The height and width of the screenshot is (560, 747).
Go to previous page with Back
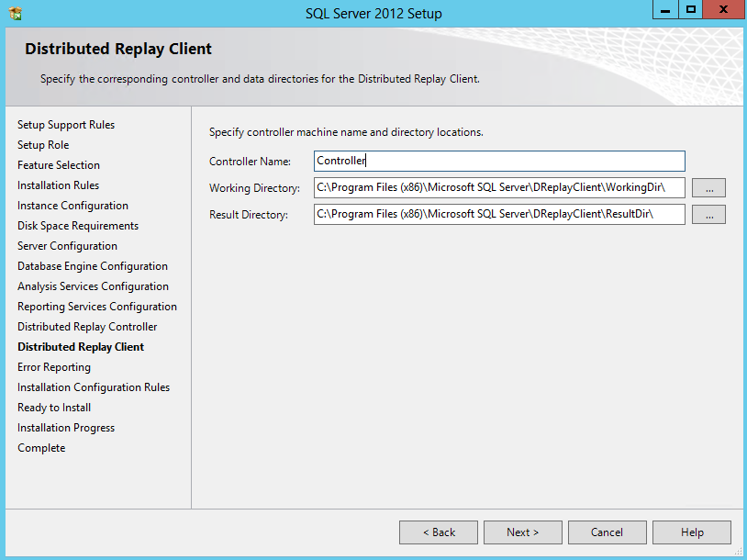(x=439, y=532)
